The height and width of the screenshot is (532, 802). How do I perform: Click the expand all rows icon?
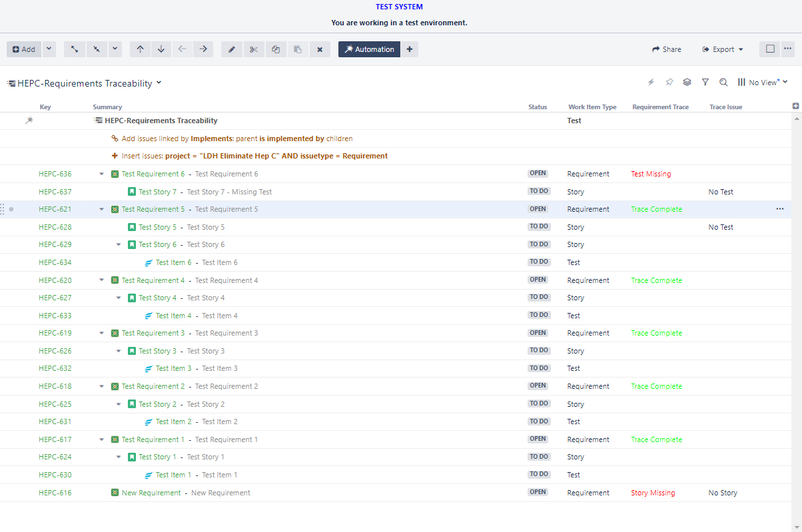coord(75,49)
